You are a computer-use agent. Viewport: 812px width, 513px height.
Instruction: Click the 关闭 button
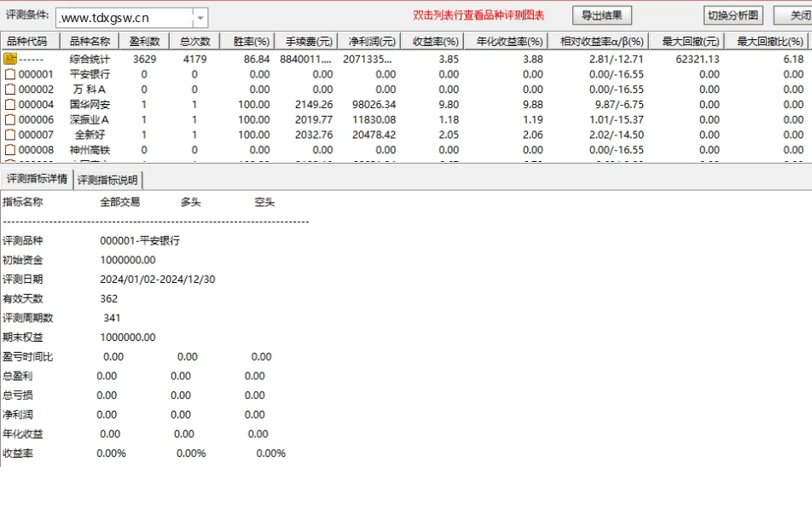(793, 15)
